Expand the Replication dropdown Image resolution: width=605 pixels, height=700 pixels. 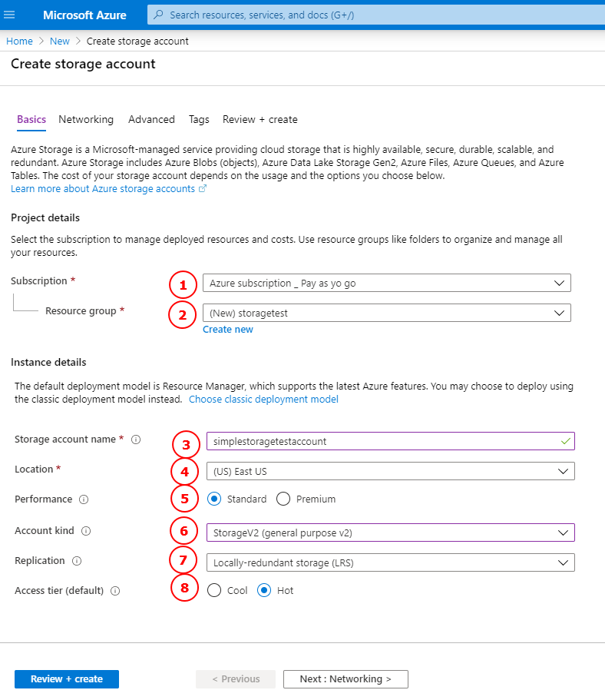tap(390, 562)
